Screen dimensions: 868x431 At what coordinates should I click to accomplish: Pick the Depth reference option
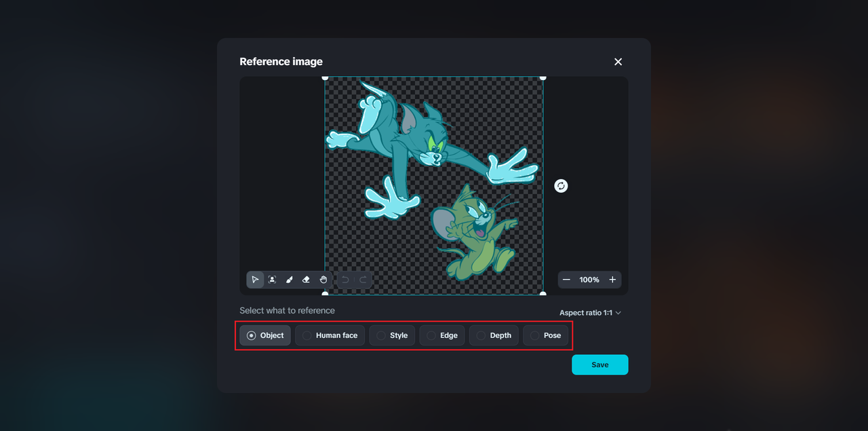[494, 335]
